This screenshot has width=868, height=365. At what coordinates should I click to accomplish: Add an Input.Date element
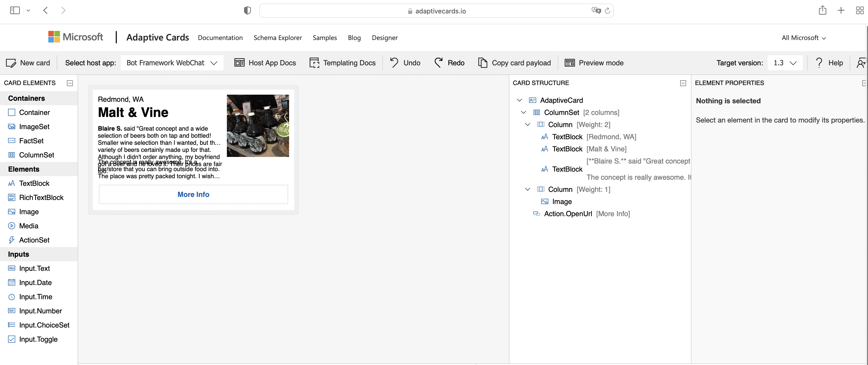click(35, 282)
